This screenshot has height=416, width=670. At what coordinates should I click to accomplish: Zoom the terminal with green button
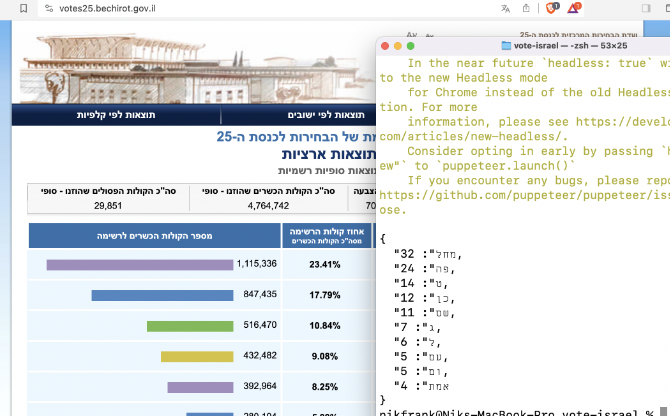point(411,46)
